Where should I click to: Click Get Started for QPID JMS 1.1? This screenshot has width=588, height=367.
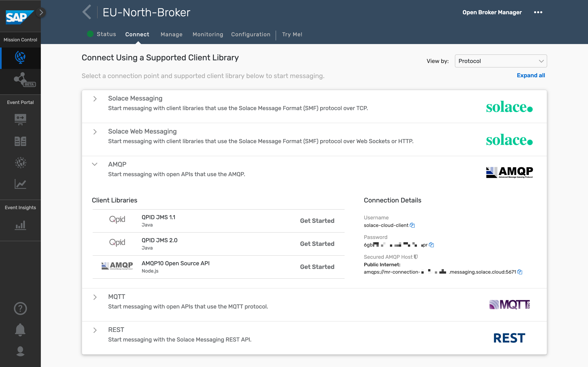tap(317, 220)
